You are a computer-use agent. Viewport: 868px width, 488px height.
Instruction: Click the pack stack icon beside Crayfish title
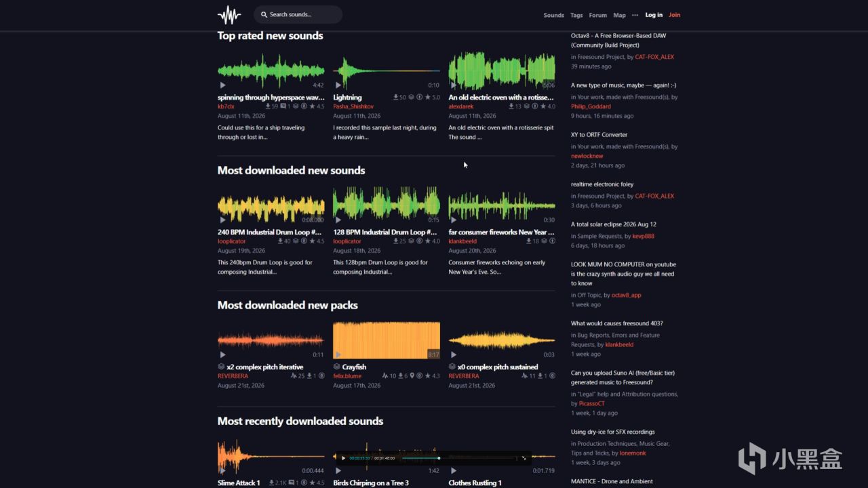336,367
